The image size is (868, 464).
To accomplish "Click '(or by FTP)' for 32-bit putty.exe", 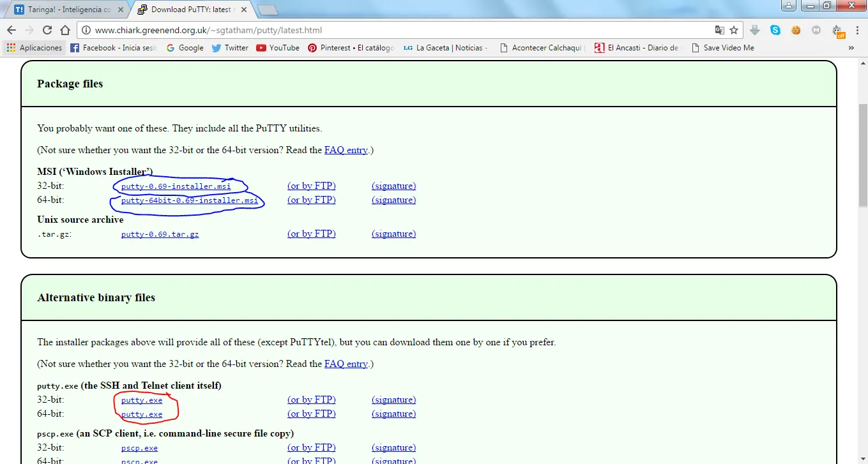I will [x=312, y=400].
